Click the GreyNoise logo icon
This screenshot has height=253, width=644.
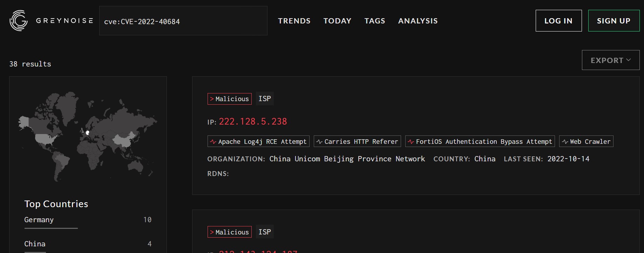[19, 21]
